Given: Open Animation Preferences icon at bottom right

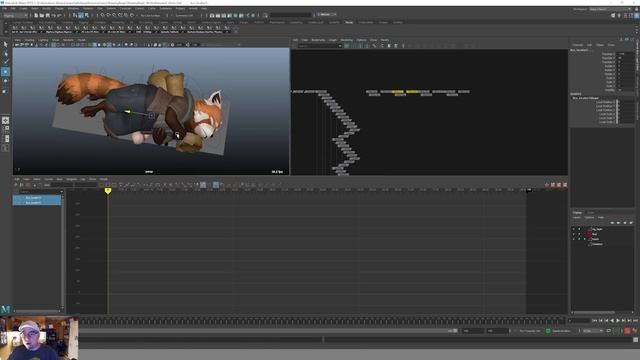Looking at the screenshot, I should (635, 331).
